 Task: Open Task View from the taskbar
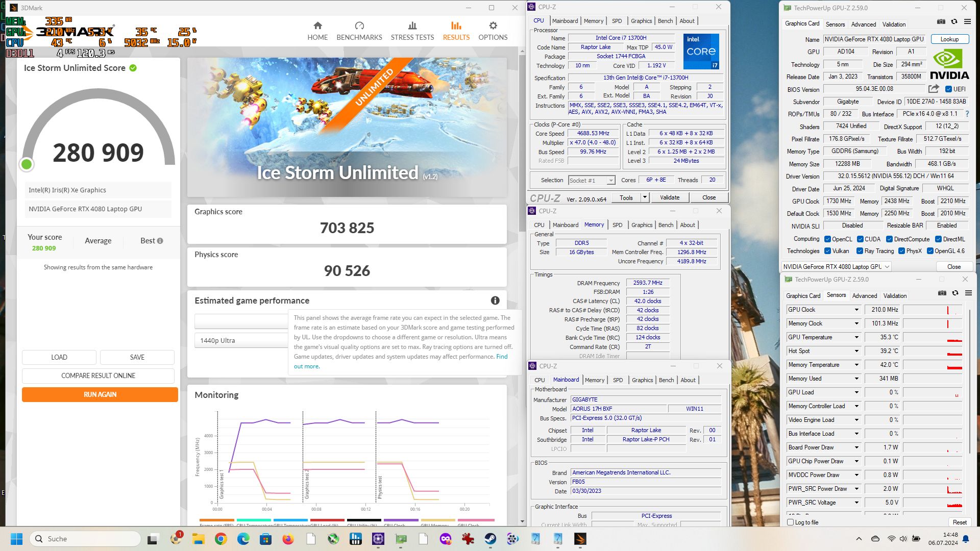pyautogui.click(x=153, y=539)
